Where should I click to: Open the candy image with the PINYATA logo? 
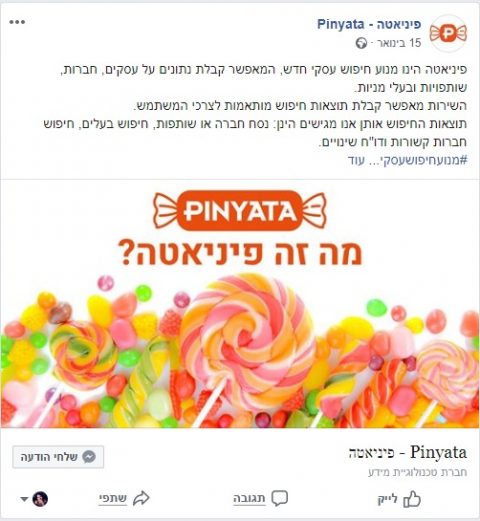(240, 304)
